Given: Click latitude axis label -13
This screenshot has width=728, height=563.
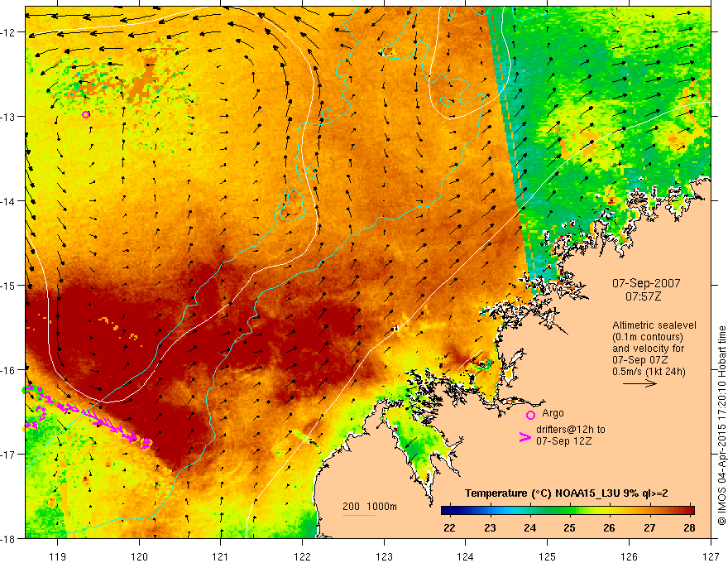Looking at the screenshot, I should [x=8, y=117].
